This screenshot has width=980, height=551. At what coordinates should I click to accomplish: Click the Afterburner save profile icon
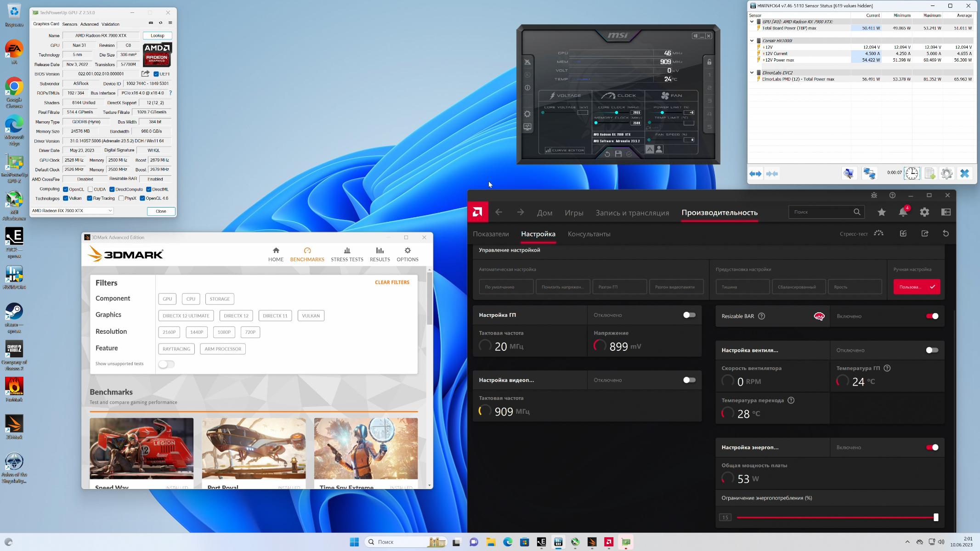[618, 154]
